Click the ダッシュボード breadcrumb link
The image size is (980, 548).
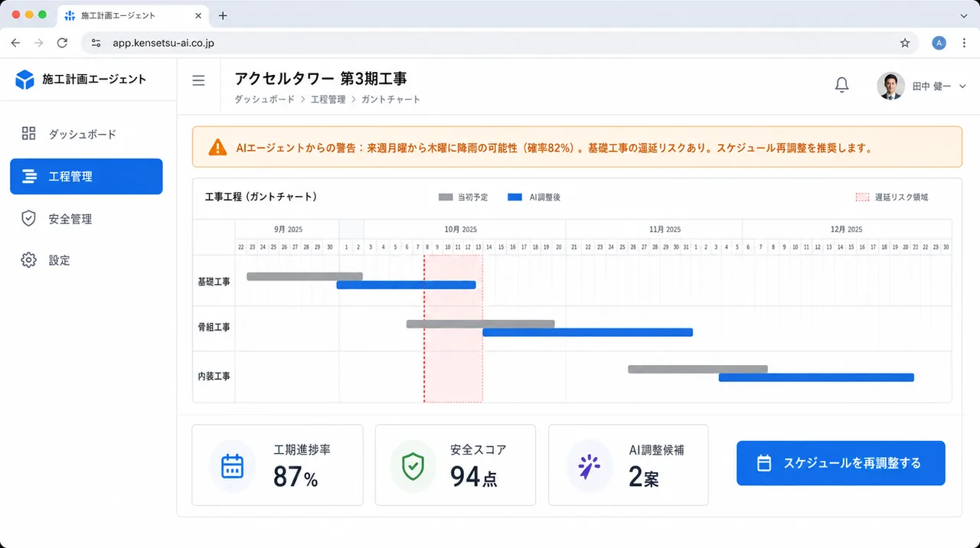264,99
